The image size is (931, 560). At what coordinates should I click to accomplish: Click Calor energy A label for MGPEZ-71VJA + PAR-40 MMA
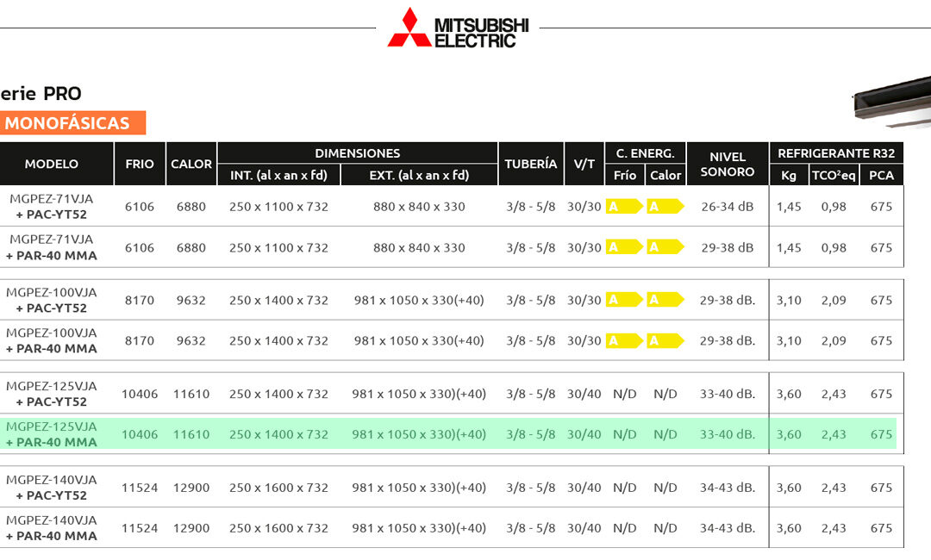coord(665,247)
